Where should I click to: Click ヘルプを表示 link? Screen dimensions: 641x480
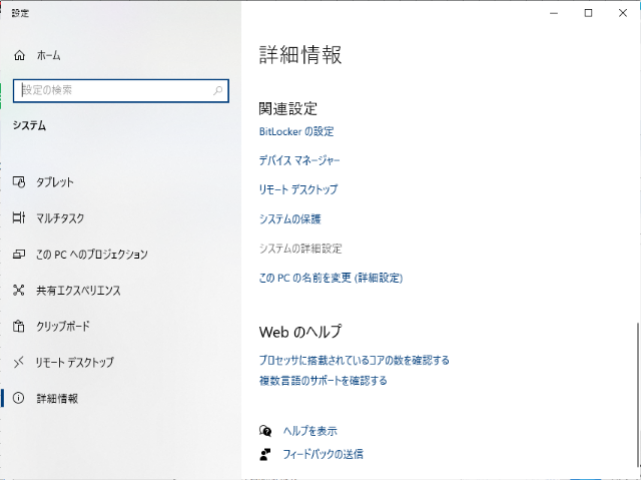coord(310,431)
